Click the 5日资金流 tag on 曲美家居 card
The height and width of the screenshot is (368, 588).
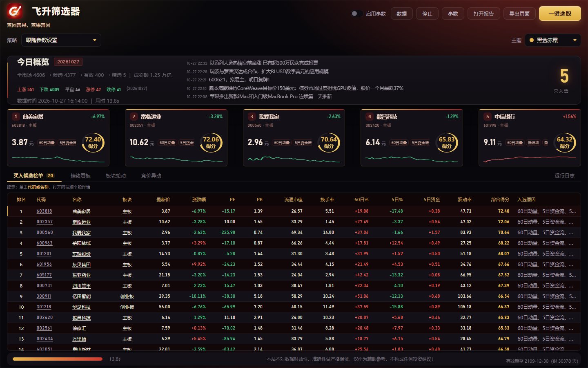coord(68,143)
